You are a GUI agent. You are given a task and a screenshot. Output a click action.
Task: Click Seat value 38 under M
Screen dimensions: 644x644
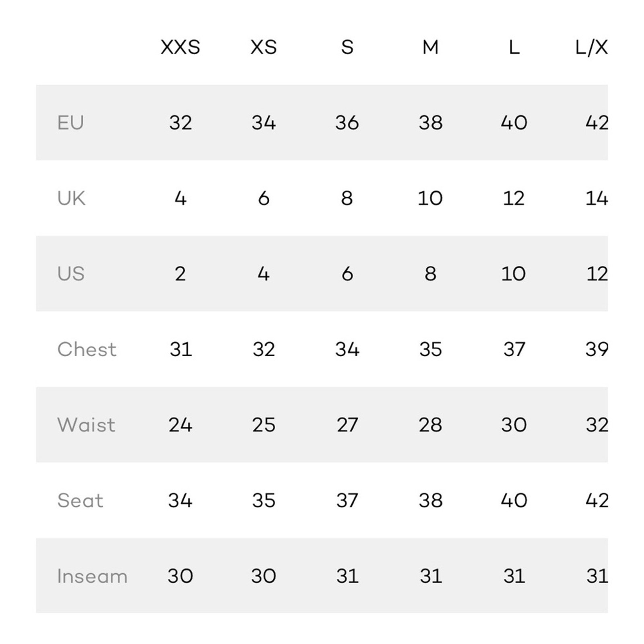[x=430, y=501]
